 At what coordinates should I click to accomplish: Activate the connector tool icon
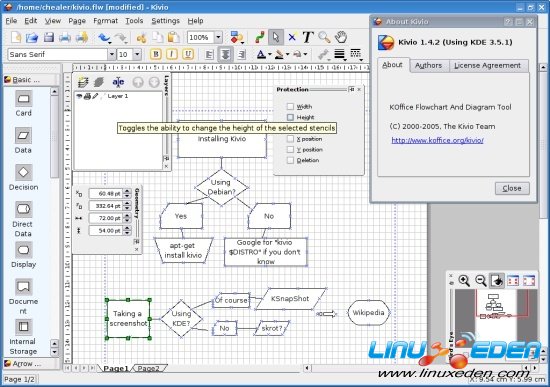click(260, 37)
